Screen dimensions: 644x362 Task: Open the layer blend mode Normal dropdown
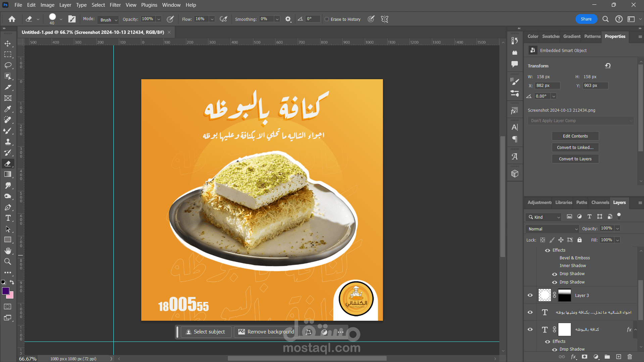552,229
